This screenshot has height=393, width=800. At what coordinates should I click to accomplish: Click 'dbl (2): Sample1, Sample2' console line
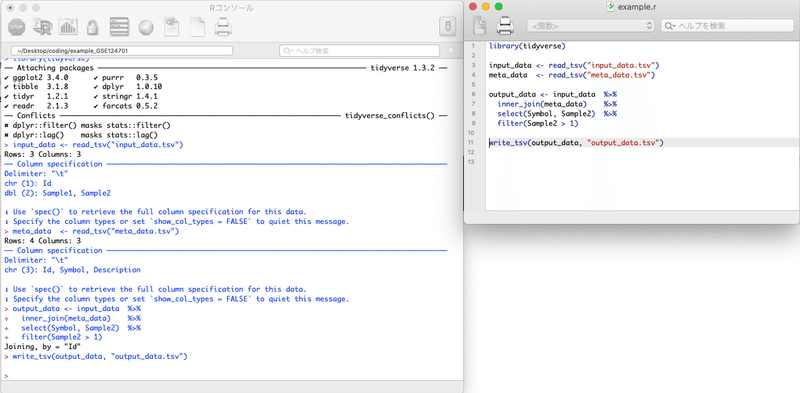tap(57, 193)
